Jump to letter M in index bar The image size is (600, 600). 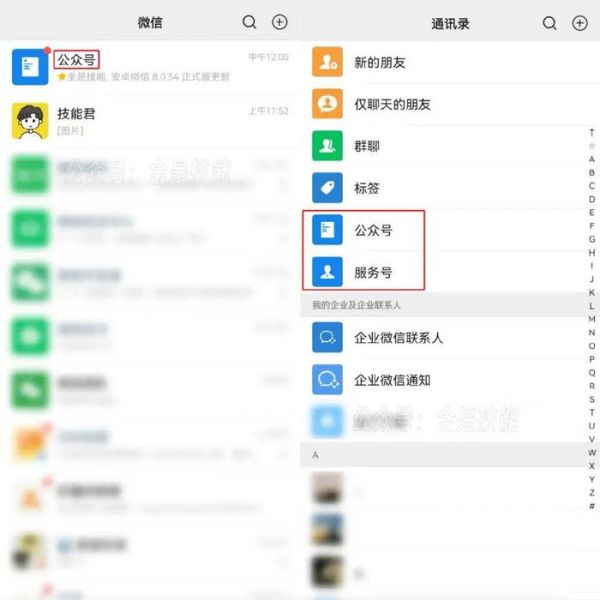(x=592, y=319)
